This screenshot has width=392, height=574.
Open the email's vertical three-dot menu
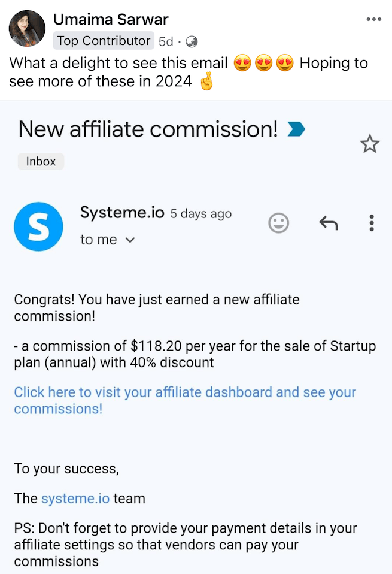(x=372, y=223)
